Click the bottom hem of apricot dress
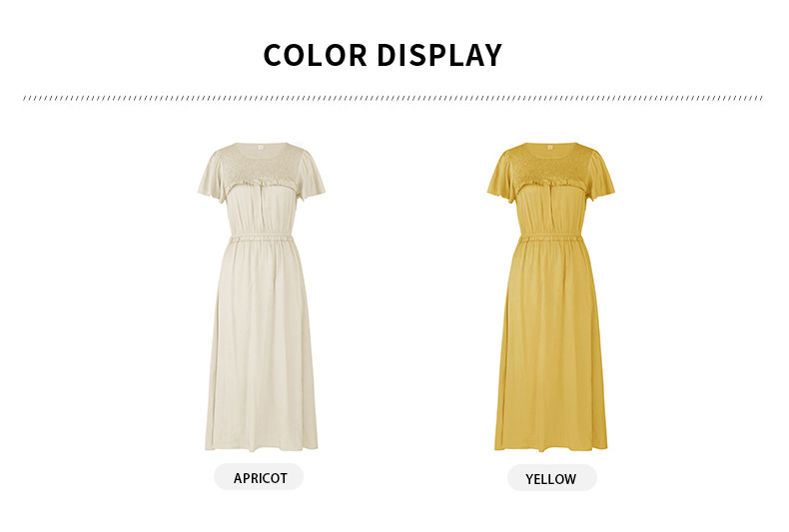This screenshot has width=789, height=532. [261, 446]
